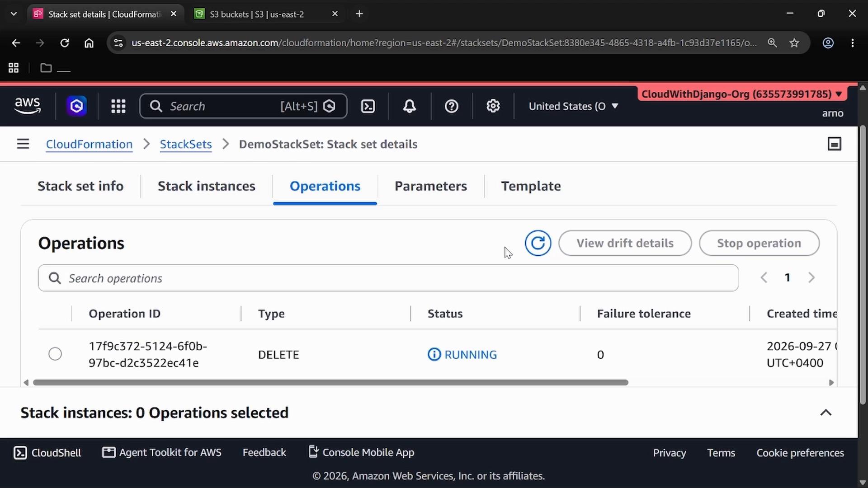Select the DELETE operation radio button
This screenshot has width=868, height=488.
pos(55,354)
